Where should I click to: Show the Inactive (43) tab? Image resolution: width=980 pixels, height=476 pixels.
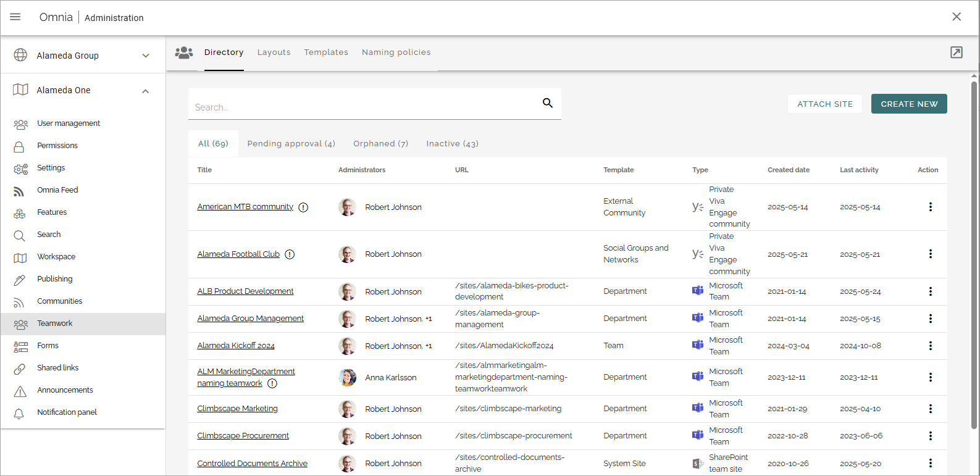453,144
